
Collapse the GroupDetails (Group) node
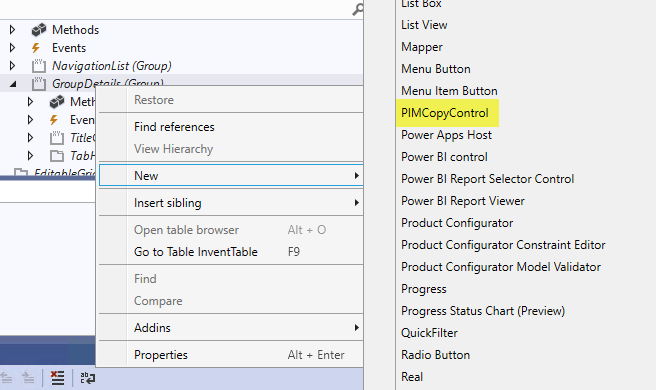pos(13,84)
